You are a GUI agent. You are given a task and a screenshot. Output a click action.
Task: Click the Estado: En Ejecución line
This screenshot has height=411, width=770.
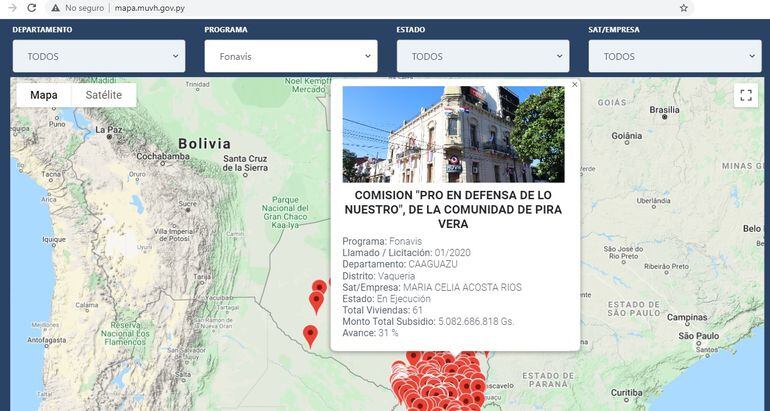[386, 299]
